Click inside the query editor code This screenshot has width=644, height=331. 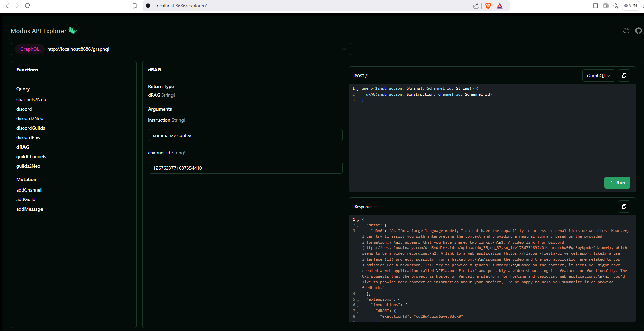427,94
